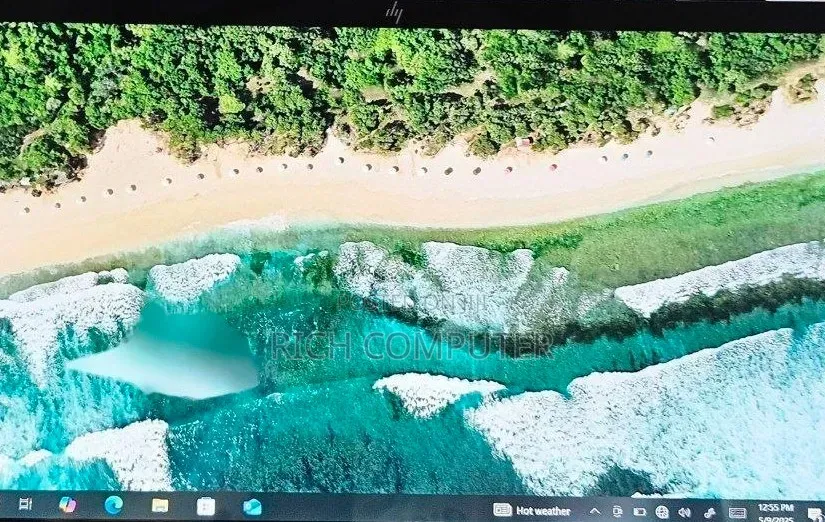Open Task View from the taskbar
This screenshot has height=522, width=825.
point(25,504)
